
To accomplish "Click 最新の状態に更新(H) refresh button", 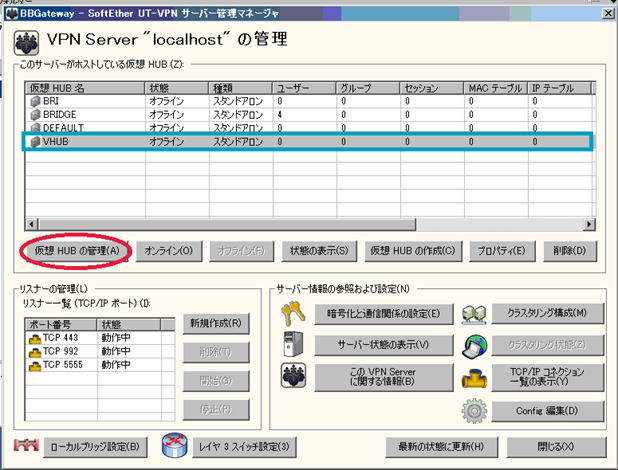I will coord(441,447).
